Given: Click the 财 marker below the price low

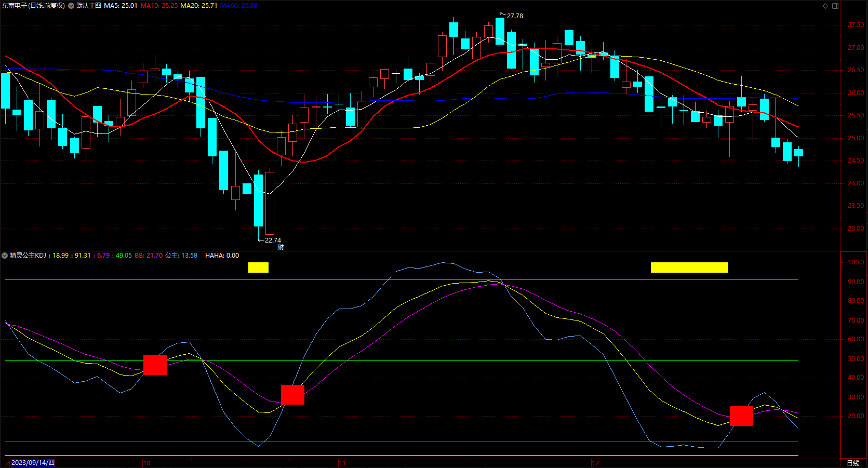Looking at the screenshot, I should (x=281, y=247).
